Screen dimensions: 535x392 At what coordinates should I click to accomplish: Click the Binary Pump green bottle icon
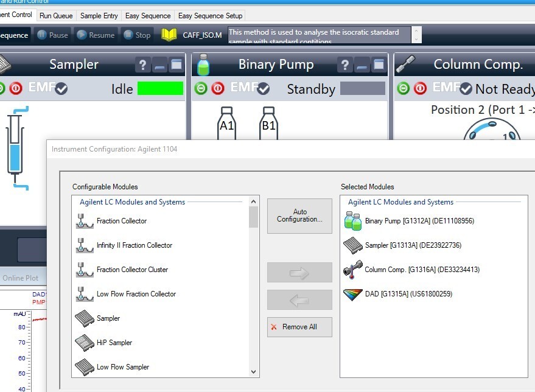click(203, 65)
